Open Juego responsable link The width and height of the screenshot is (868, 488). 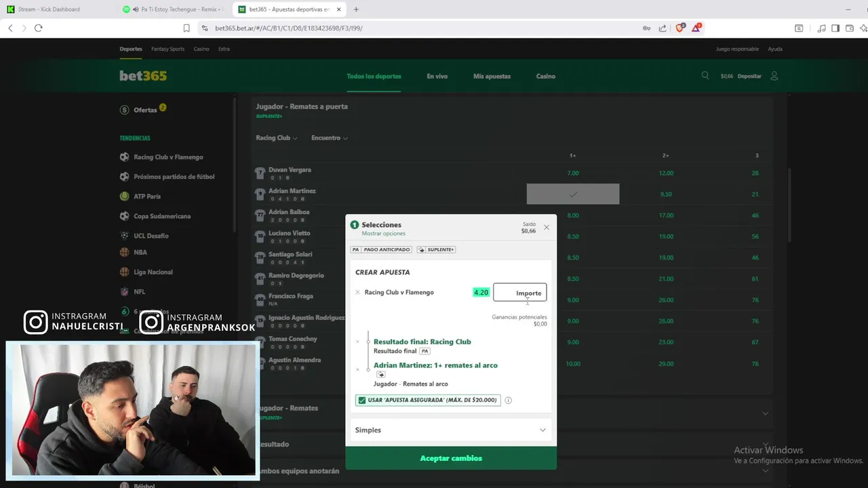pyautogui.click(x=737, y=49)
